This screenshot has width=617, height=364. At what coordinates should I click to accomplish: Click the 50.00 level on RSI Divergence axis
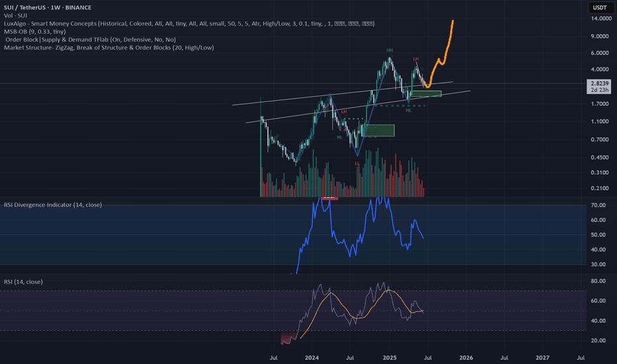click(x=598, y=235)
